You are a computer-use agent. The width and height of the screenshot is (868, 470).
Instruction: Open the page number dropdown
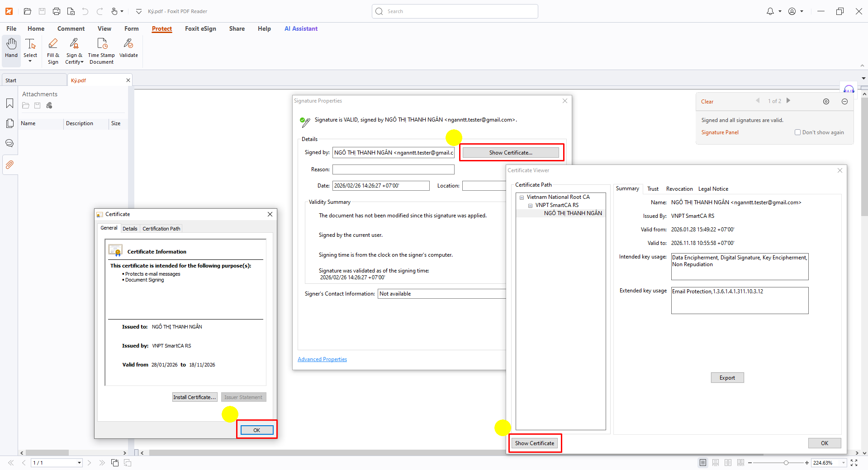coord(79,463)
